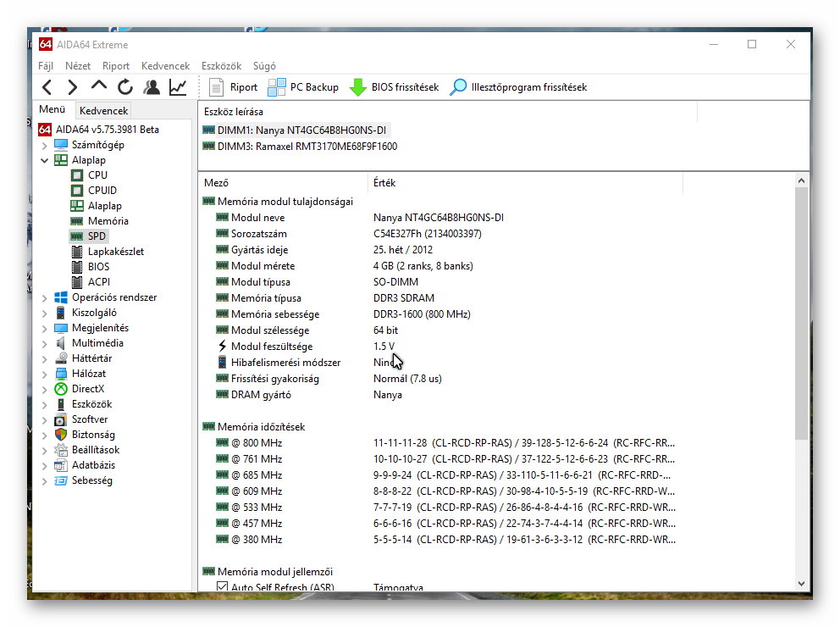840x627 pixels.
Task: Open the Kedvencek menu
Action: [x=165, y=66]
